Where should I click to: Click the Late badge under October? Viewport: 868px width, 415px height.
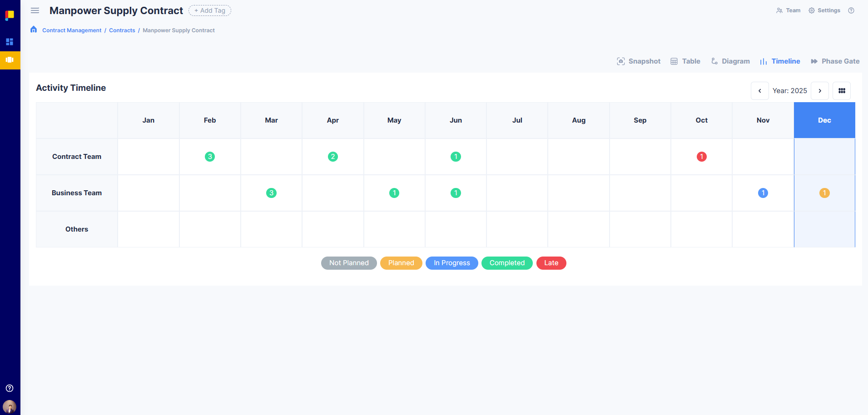point(701,156)
